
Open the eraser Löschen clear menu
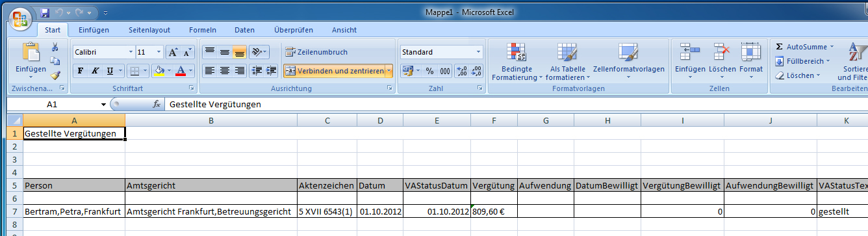click(x=797, y=75)
